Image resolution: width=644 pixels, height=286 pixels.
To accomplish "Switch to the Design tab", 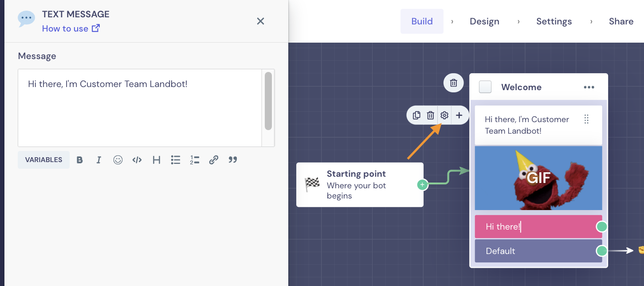I will coord(484,21).
